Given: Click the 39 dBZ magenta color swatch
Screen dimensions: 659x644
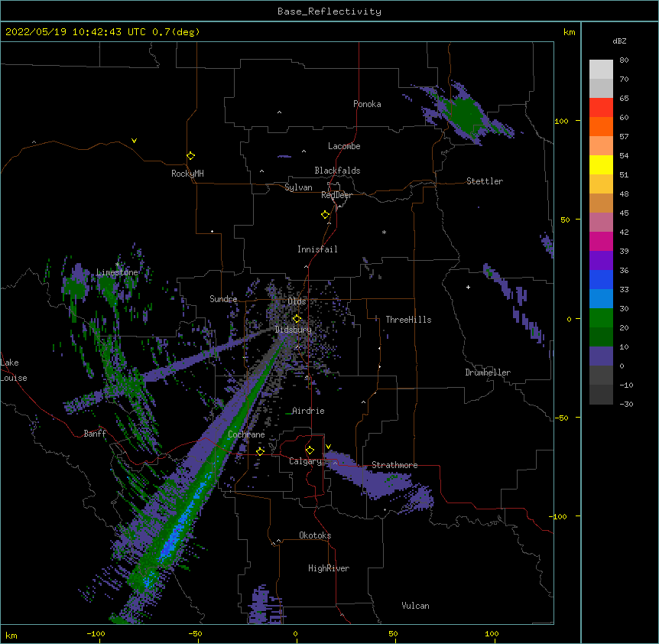Looking at the screenshot, I should [x=601, y=242].
